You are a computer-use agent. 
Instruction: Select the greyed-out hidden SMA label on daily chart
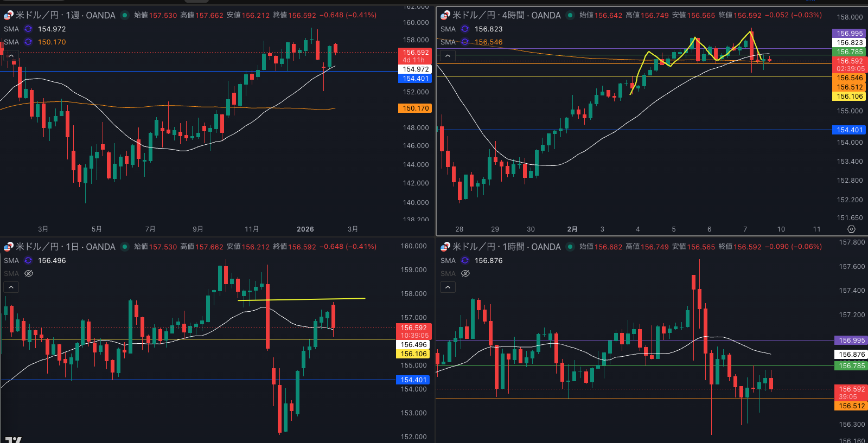11,273
